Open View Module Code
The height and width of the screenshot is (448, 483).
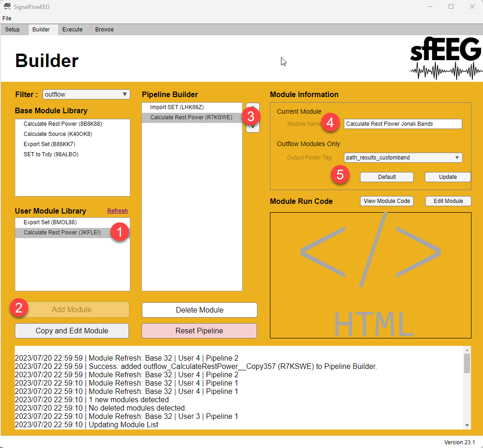coord(387,201)
